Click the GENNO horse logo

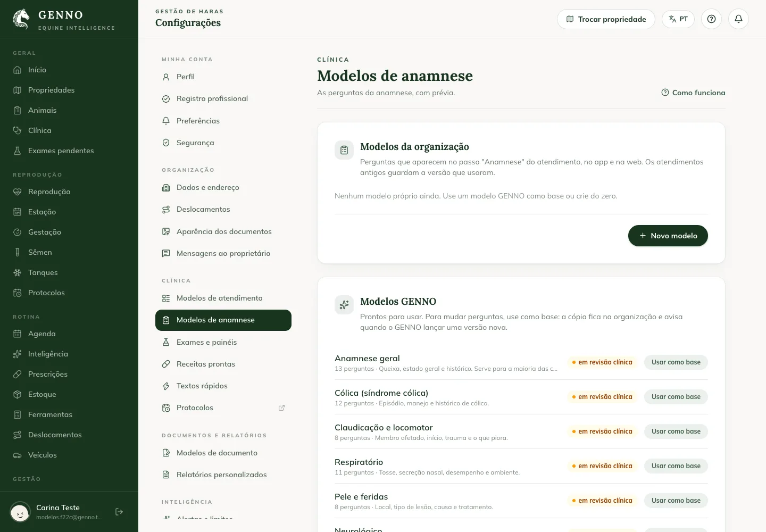21,19
